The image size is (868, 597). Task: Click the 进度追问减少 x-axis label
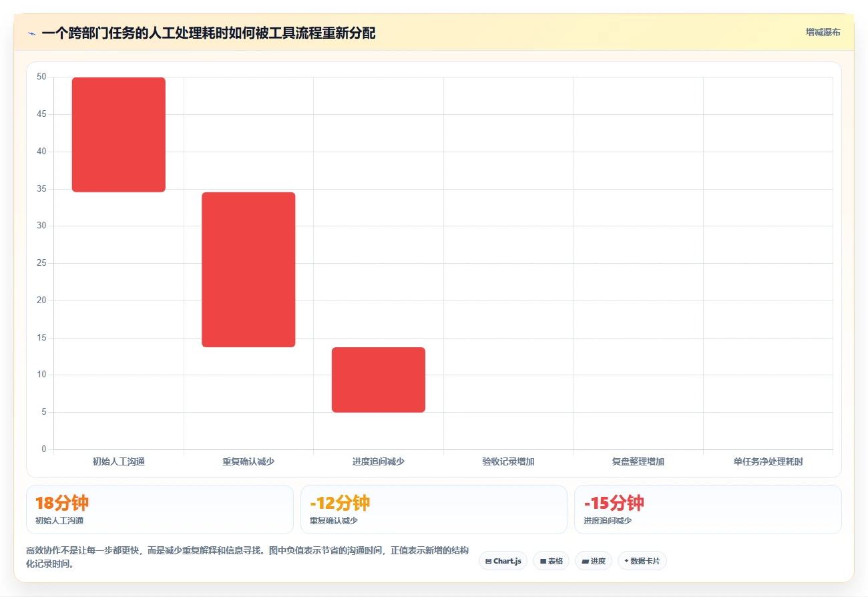click(x=379, y=461)
